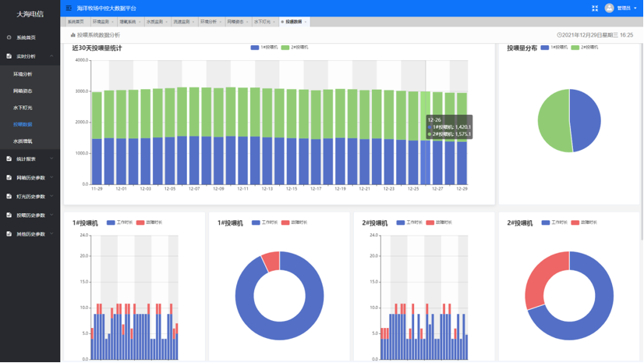Click the 系统首页 sidebar home icon
Image resolution: width=644 pixels, height=363 pixels.
tap(9, 37)
